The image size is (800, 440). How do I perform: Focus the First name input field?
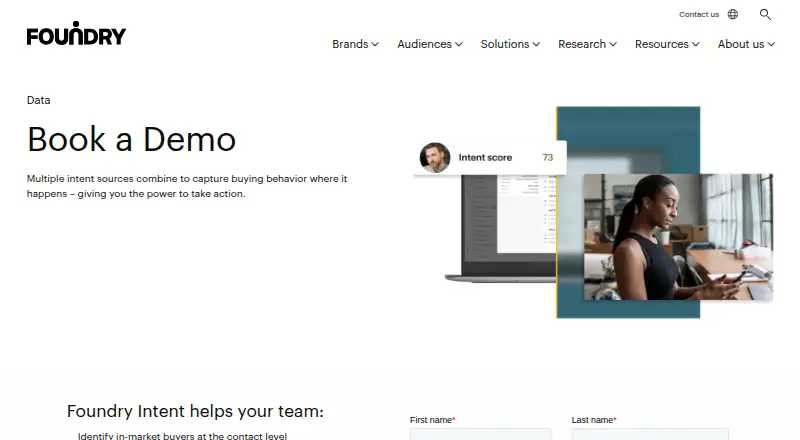click(x=481, y=434)
